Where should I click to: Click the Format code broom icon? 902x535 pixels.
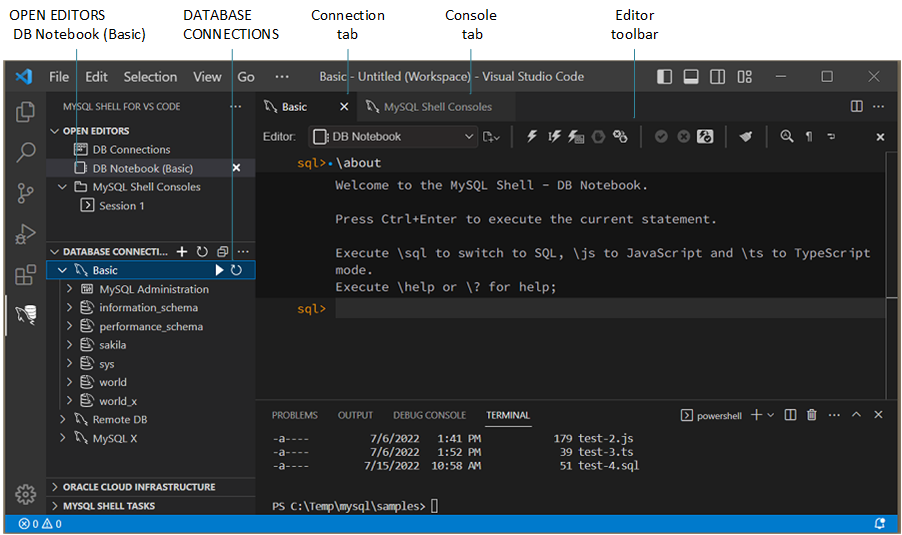pos(745,137)
